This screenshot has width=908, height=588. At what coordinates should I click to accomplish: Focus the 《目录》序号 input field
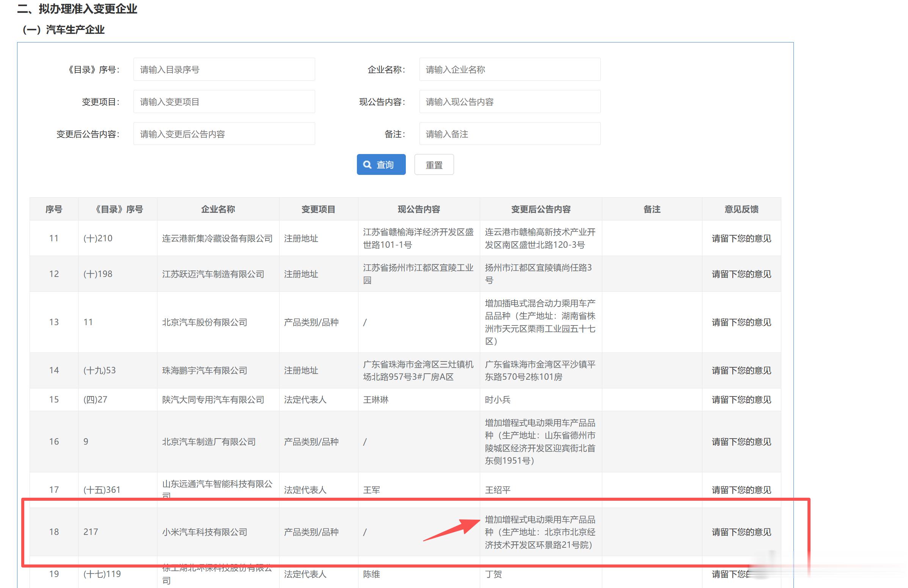[x=224, y=69]
